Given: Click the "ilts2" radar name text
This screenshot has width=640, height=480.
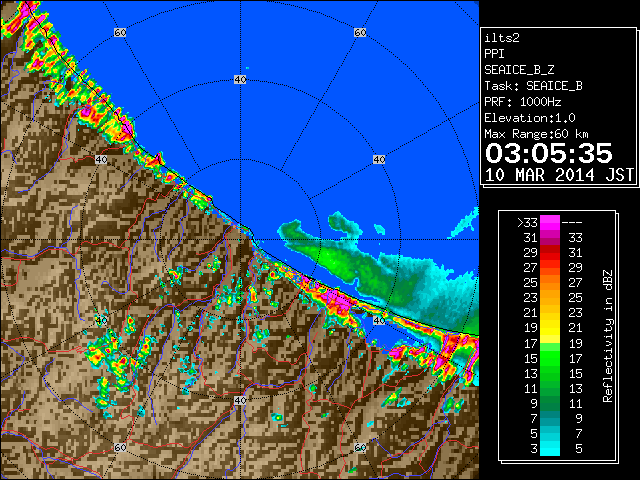Looking at the screenshot, I should coord(502,38).
